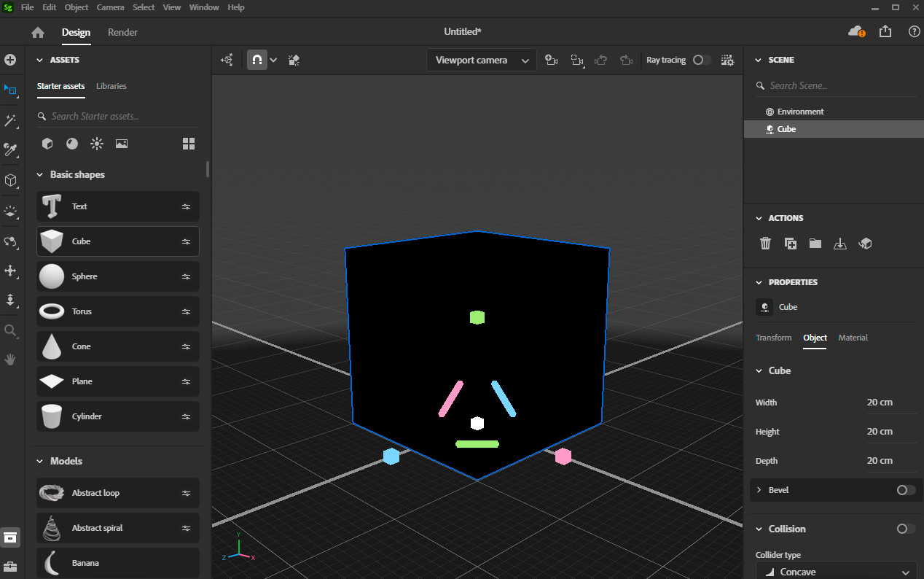
Task: Turn on the Bevel toggle for the Cube
Action: click(905, 490)
